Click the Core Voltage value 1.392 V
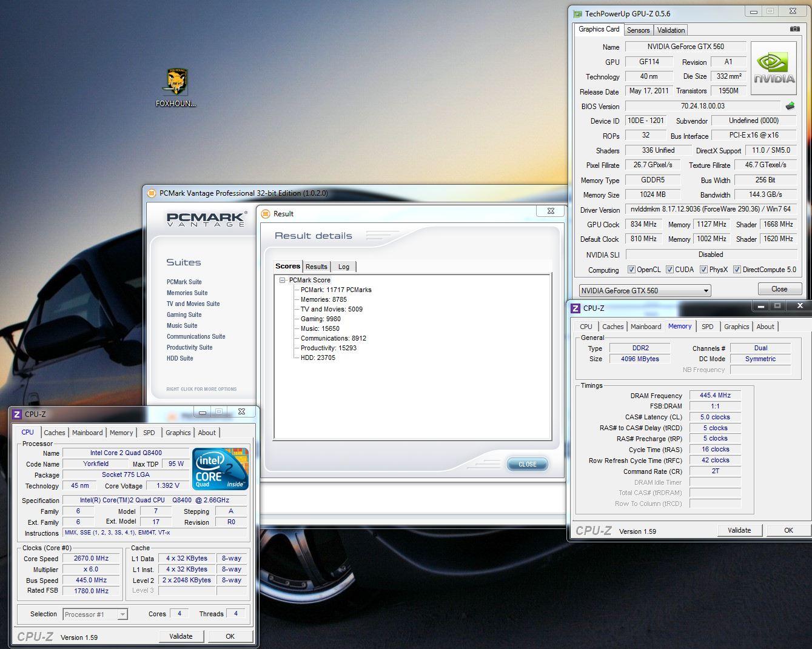Screen dimensions: 812x649 click(168, 485)
